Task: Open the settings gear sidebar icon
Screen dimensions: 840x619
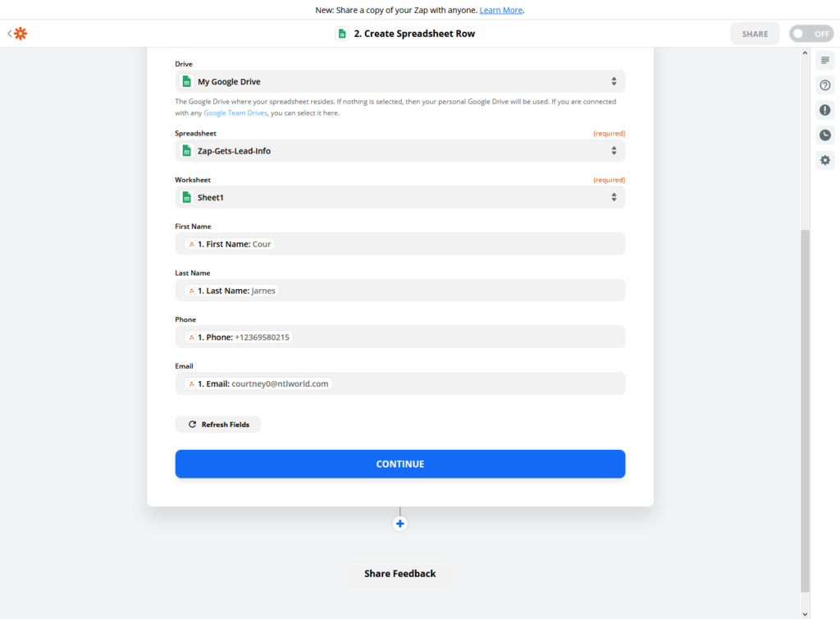Action: (825, 160)
